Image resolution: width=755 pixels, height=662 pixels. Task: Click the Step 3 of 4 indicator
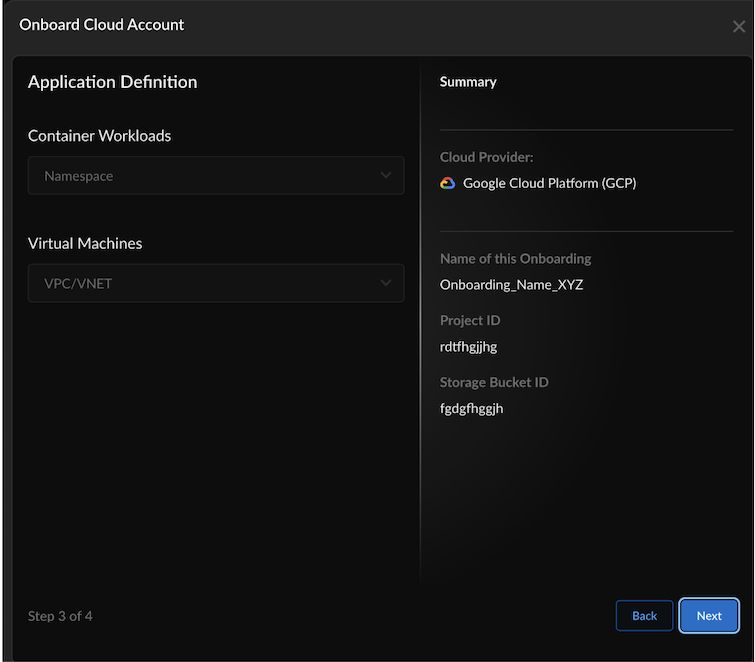60,616
